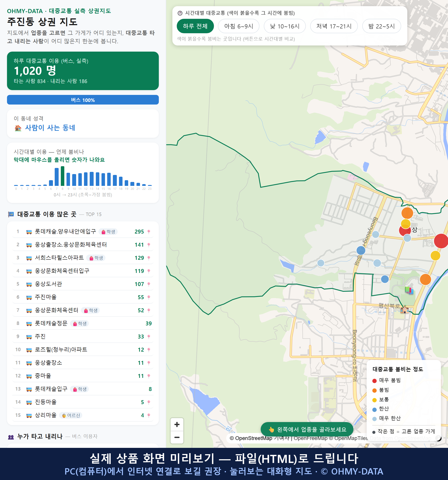Viewport: 448px width, 480px height.
Task: Select 서희스타힐스아파트 stop name
Action: click(59, 258)
